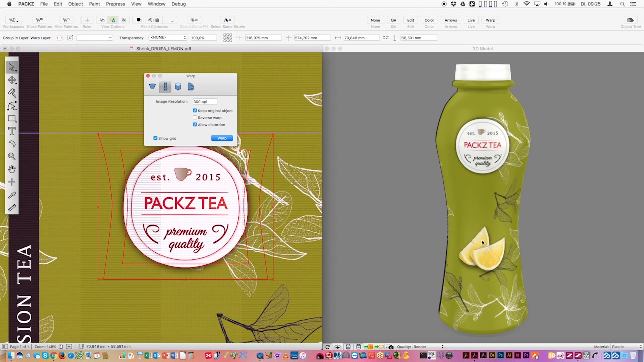This screenshot has height=362, width=644.
Task: Click the Paint Clipboard black squares icon
Action: (x=139, y=20)
